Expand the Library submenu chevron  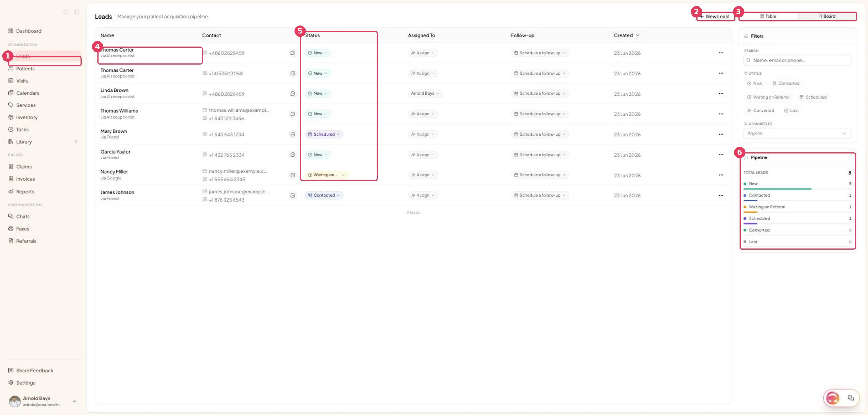[x=76, y=142]
